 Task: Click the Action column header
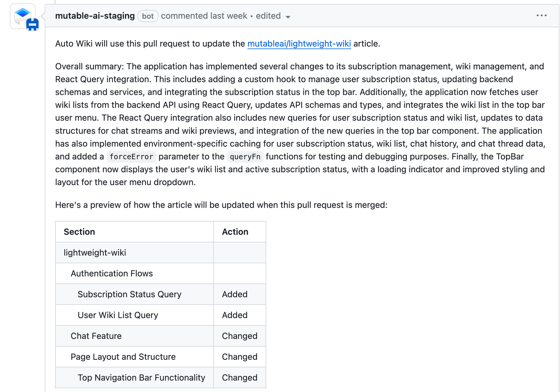coord(235,232)
